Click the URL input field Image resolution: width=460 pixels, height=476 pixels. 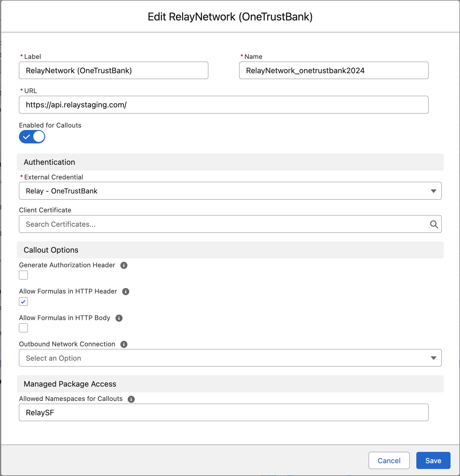coord(223,105)
